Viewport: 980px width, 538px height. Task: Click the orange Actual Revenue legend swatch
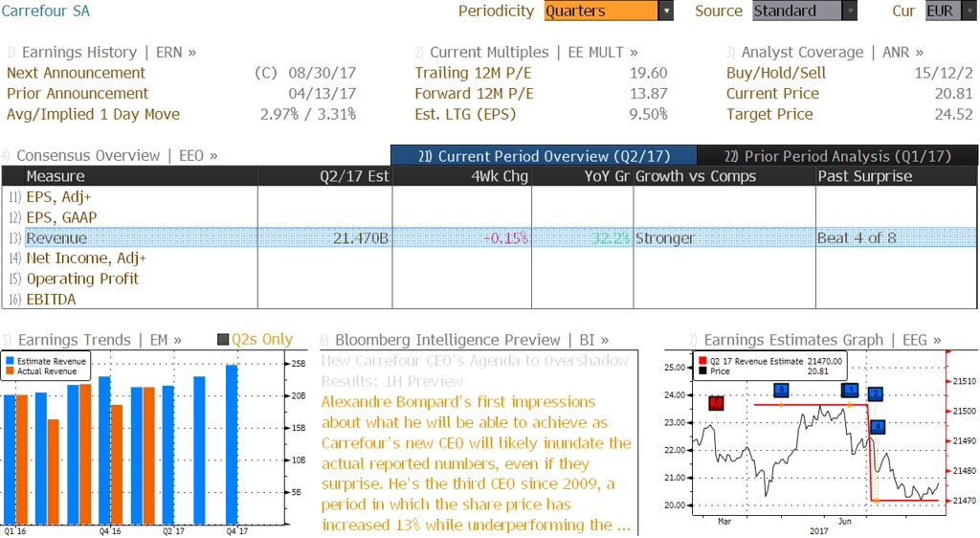pyautogui.click(x=10, y=371)
